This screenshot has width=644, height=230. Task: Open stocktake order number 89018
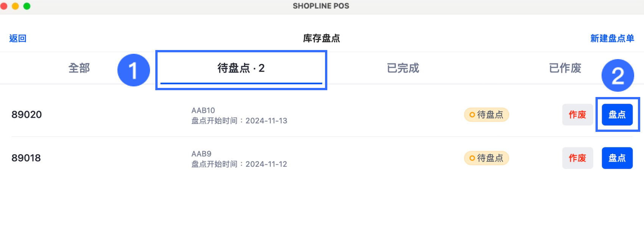point(26,158)
